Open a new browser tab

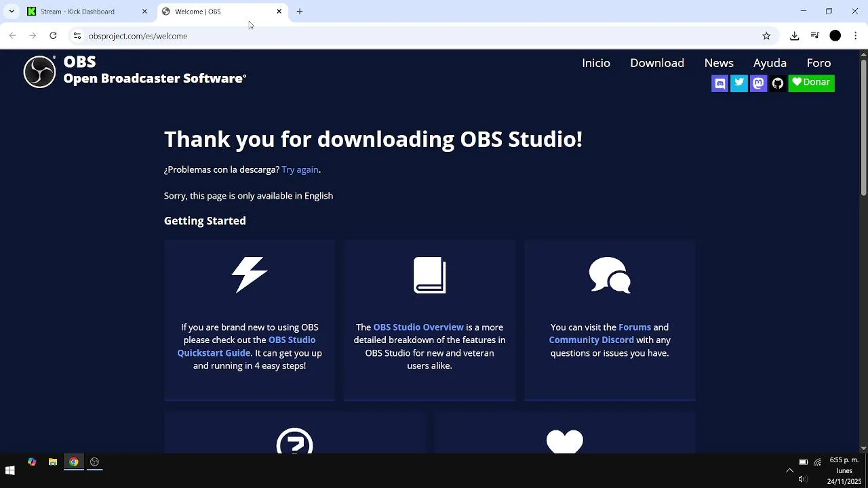(300, 12)
